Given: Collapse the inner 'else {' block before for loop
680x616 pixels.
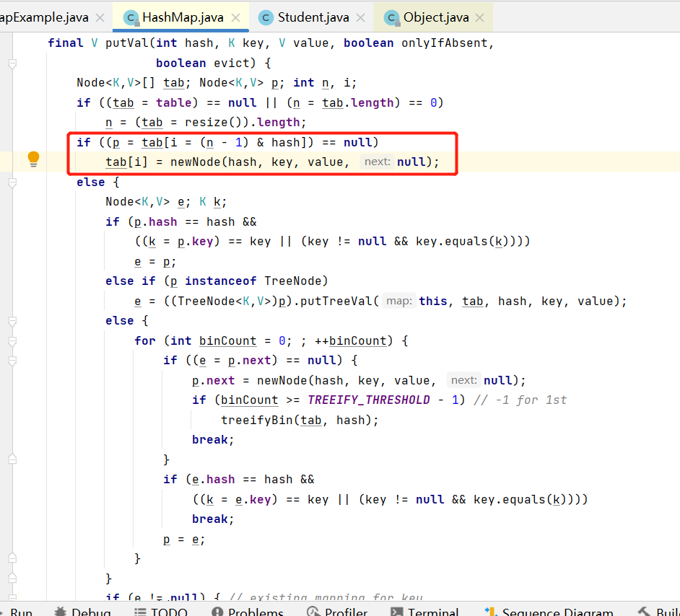Looking at the screenshot, I should click(12, 322).
